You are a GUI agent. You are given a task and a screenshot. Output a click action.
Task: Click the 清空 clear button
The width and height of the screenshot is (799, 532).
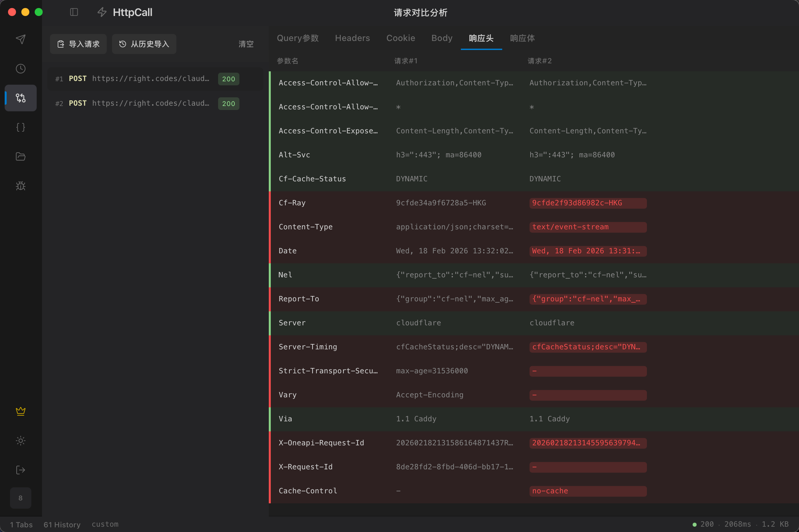tap(246, 44)
